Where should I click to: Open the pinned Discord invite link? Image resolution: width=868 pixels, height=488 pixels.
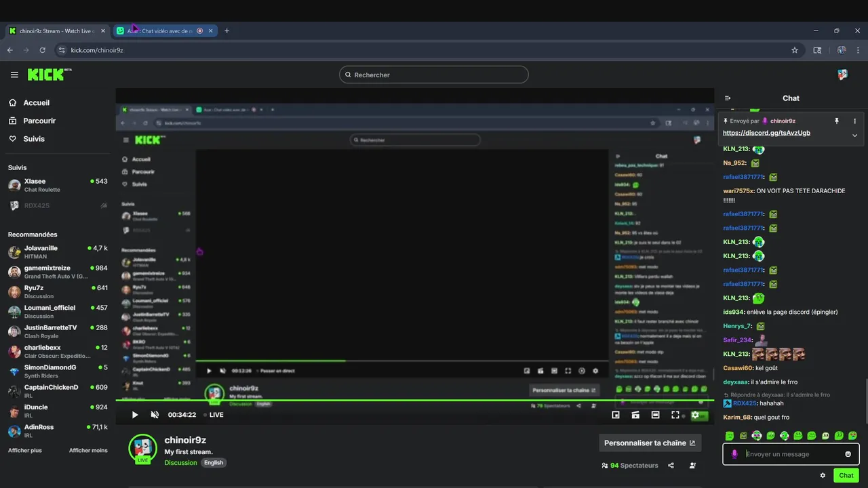coord(766,133)
